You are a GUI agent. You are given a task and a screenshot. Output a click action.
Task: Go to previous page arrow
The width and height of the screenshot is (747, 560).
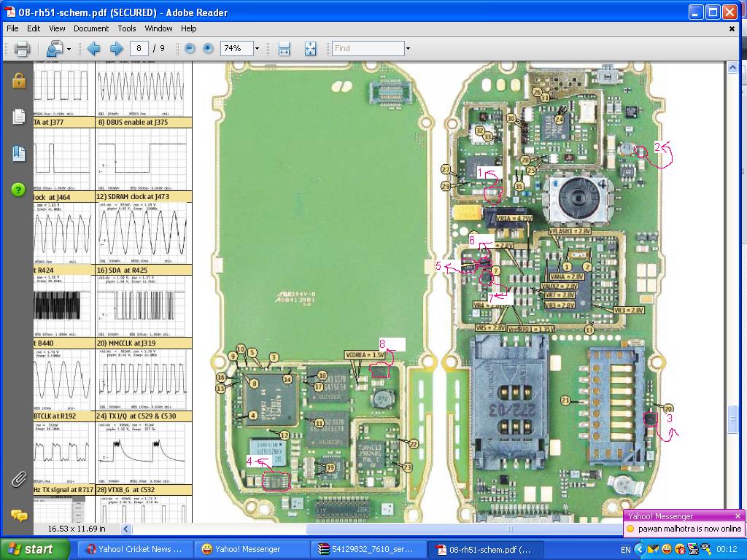tap(93, 49)
